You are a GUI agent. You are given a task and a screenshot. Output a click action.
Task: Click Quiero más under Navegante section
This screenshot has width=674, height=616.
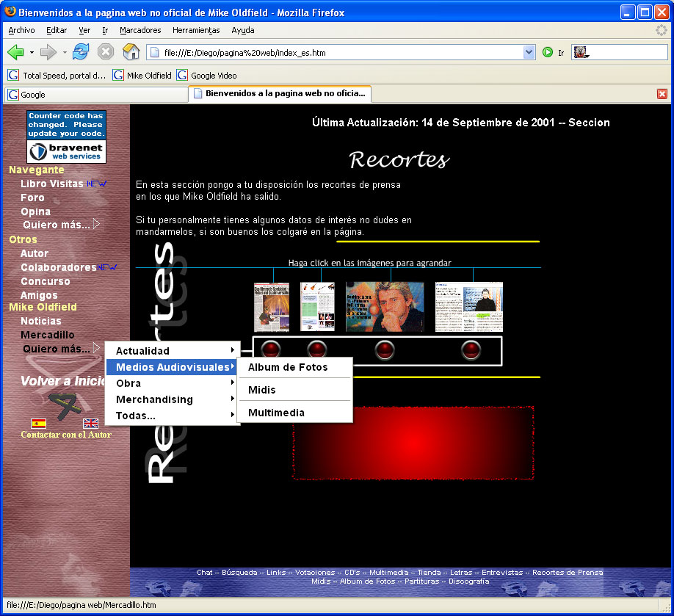click(61, 225)
